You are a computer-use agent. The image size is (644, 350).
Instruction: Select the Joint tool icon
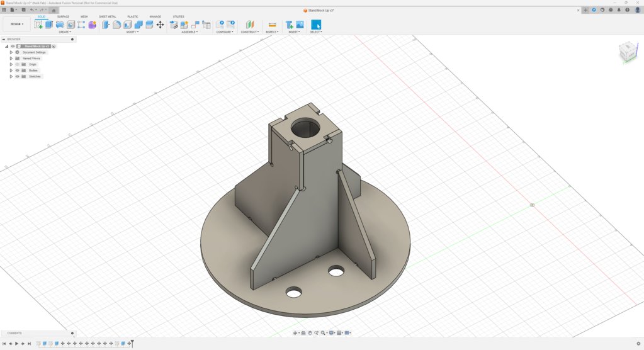click(195, 25)
